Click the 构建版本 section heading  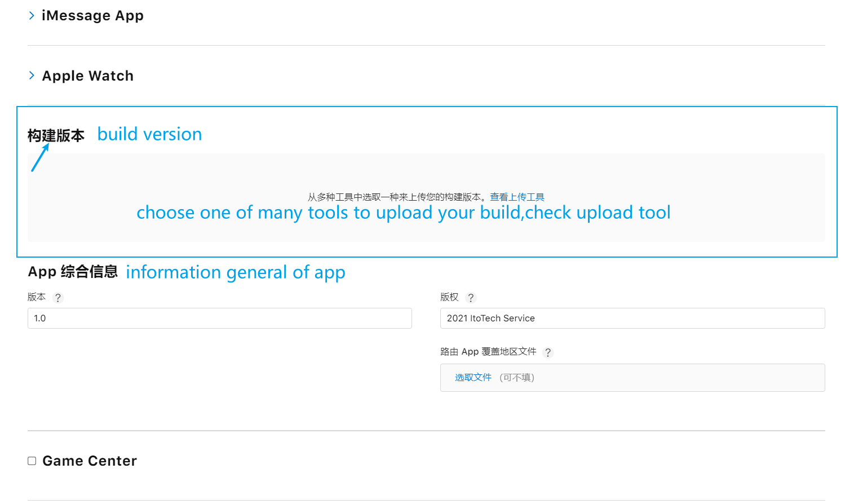56,136
